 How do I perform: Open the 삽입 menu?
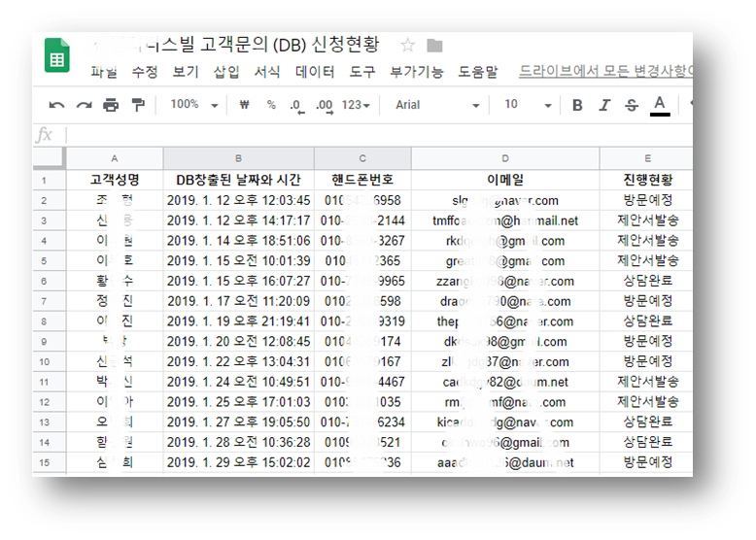point(226,72)
